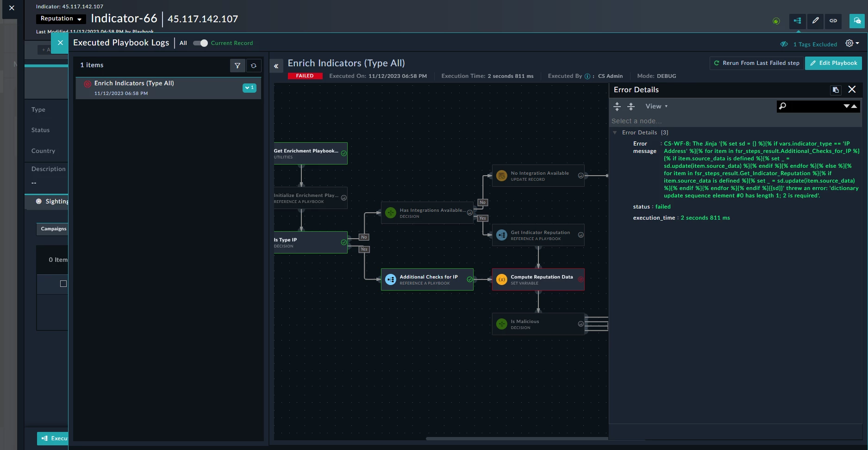Image resolution: width=868 pixels, height=450 pixels.
Task: Open the pencil edit icon in header
Action: [x=815, y=21]
